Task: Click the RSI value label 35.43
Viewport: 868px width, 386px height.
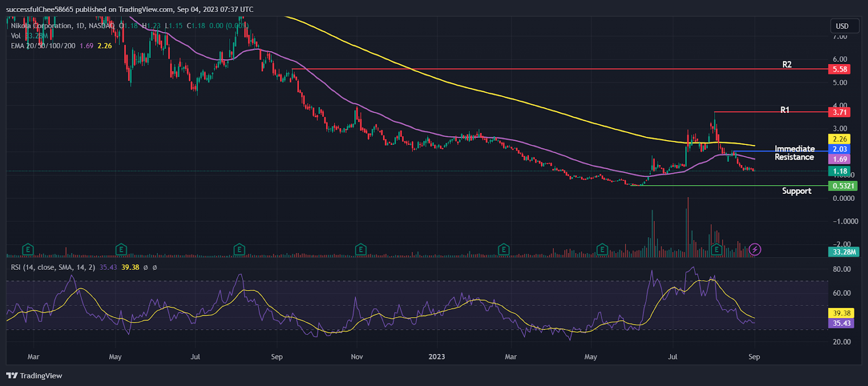Action: pos(841,323)
